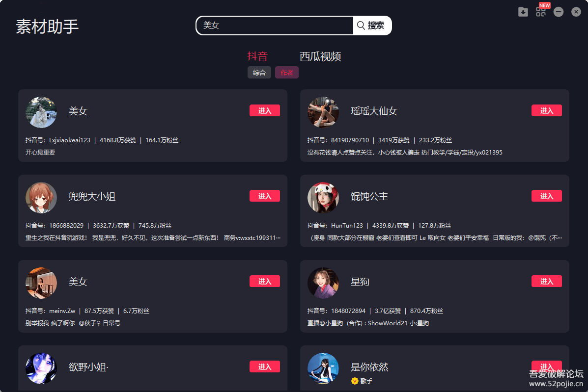The height and width of the screenshot is (392, 588).
Task: Click the 搜索 button
Action: (x=372, y=26)
